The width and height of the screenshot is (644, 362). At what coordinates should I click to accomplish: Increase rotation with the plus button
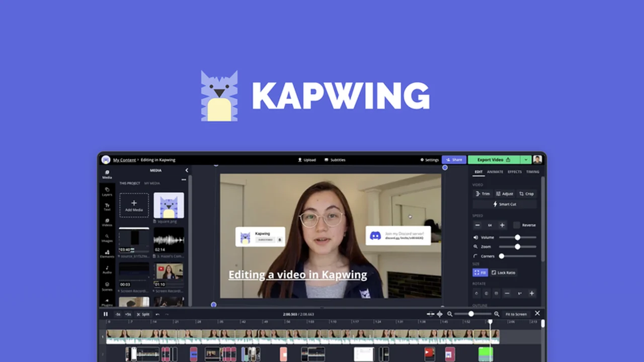[x=532, y=293]
